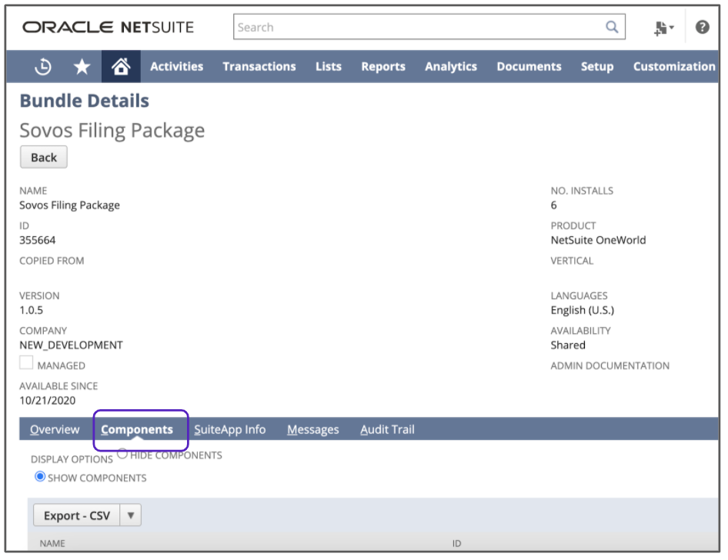Open the SuiteApp Info tab
The image size is (728, 560).
click(229, 429)
